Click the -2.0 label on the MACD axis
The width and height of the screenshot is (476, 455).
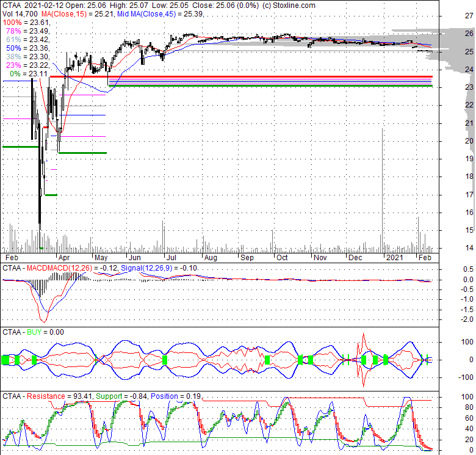click(x=467, y=319)
